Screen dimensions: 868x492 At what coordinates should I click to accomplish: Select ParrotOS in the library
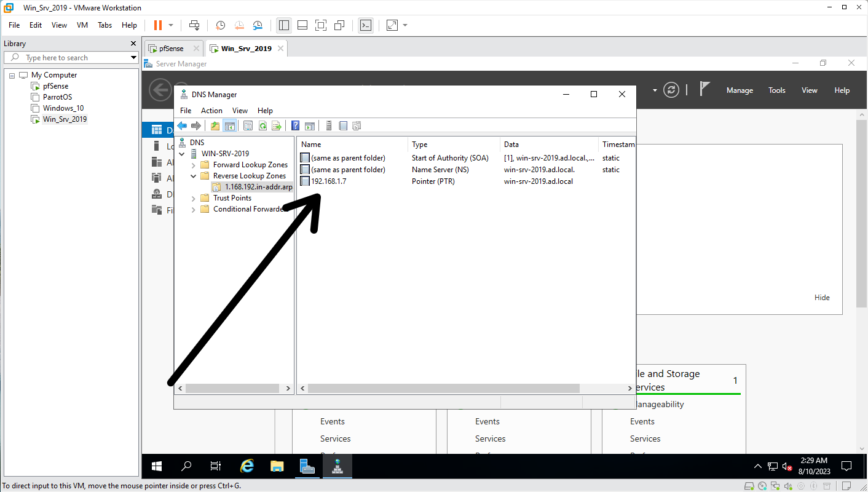57,97
